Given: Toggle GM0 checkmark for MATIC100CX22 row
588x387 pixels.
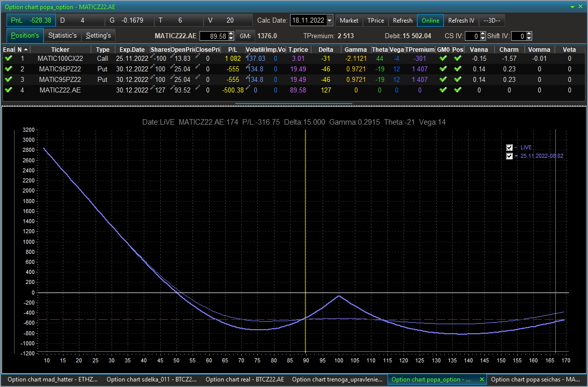Looking at the screenshot, I should point(443,58).
